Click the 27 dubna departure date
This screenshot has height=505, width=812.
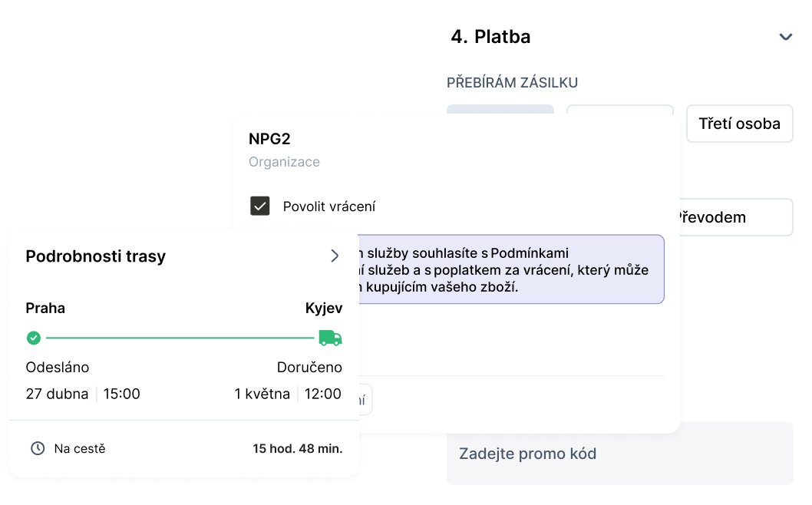57,394
